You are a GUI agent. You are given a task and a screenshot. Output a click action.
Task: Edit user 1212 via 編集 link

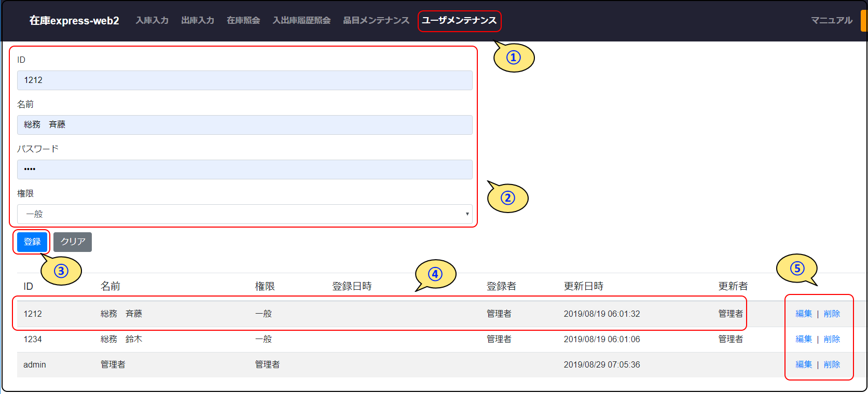804,314
